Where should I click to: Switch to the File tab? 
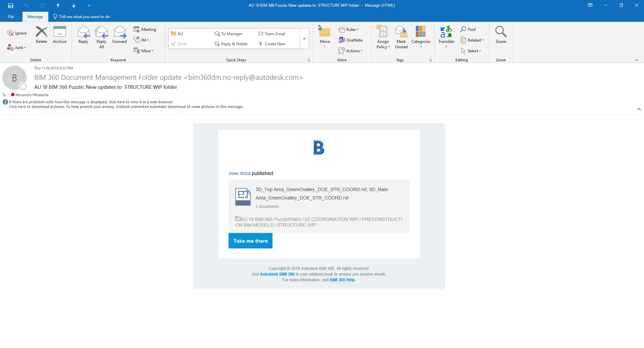(x=11, y=16)
